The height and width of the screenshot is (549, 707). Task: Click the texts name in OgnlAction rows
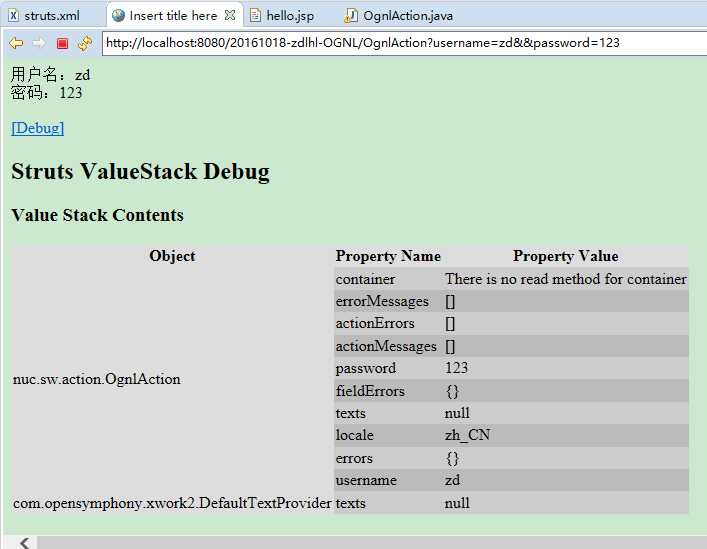[x=350, y=413]
